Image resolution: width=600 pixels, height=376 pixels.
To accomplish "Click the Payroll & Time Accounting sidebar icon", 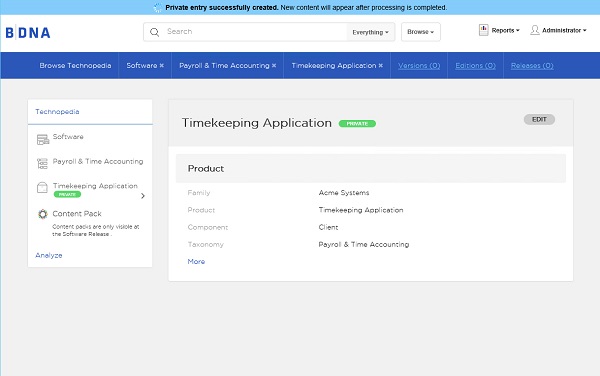I will click(x=42, y=163).
